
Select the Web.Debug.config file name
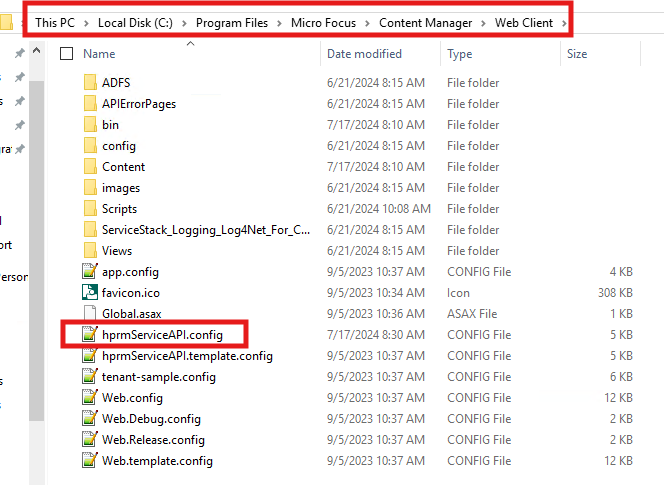tap(151, 419)
